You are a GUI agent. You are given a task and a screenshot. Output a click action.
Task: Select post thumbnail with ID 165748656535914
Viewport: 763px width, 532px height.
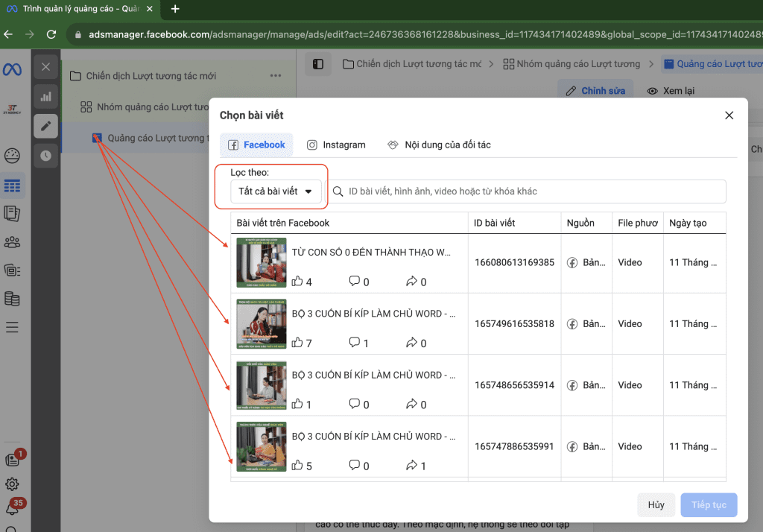(262, 385)
